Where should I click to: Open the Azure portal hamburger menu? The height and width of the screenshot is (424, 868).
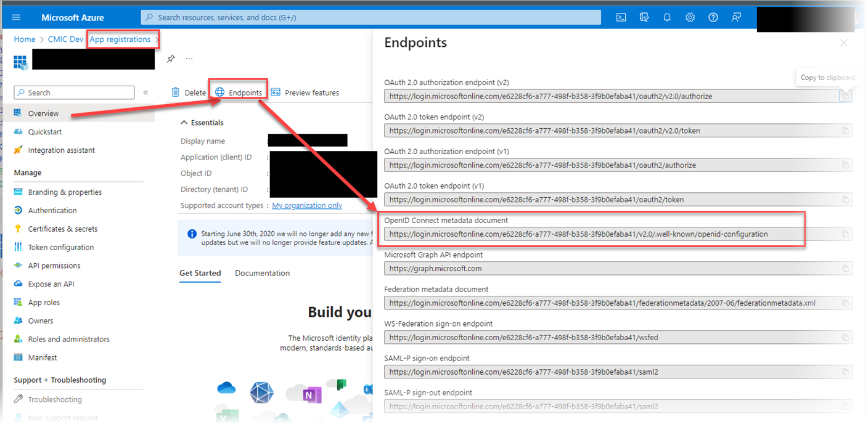point(16,17)
